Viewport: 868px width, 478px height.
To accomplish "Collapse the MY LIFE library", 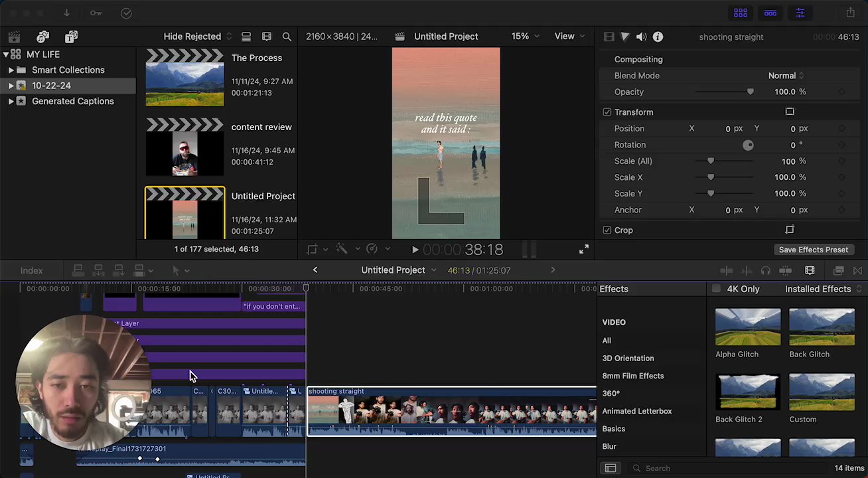I will click(5, 54).
